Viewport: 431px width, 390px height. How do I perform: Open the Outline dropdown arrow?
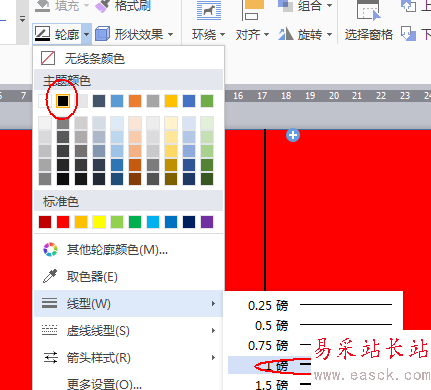pyautogui.click(x=86, y=34)
